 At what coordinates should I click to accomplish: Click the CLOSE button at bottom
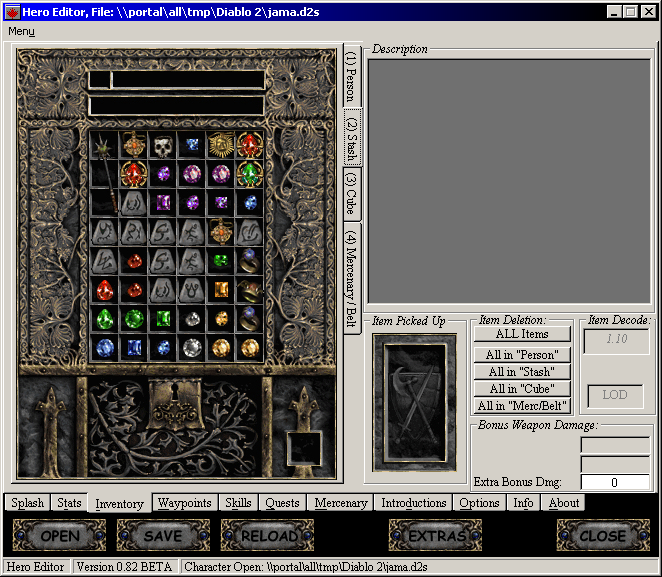point(603,536)
